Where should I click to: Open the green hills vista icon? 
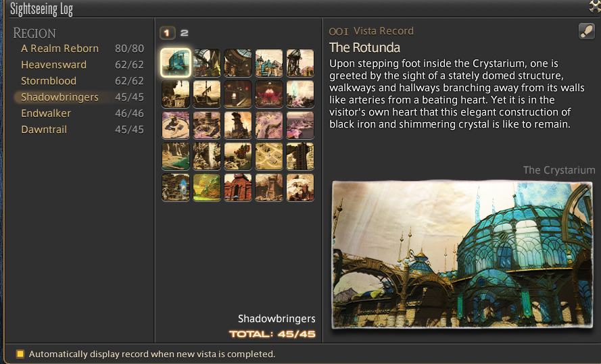(x=207, y=188)
